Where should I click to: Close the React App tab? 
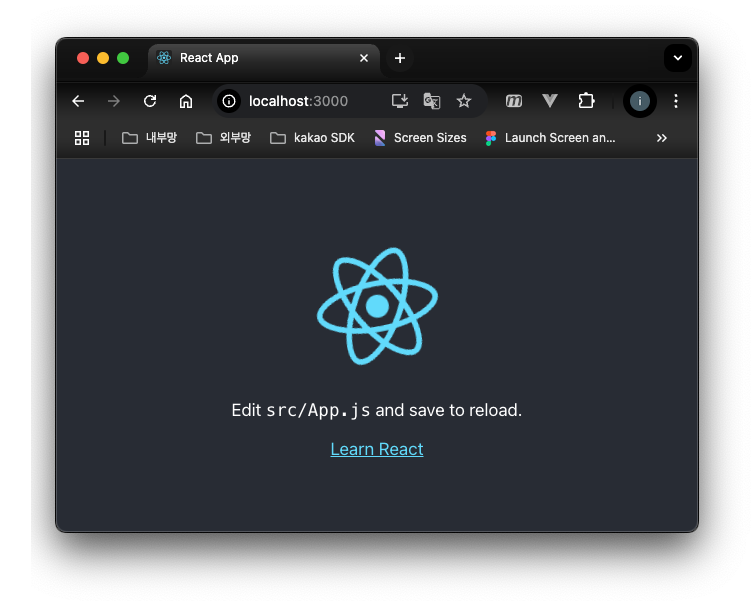(x=364, y=58)
